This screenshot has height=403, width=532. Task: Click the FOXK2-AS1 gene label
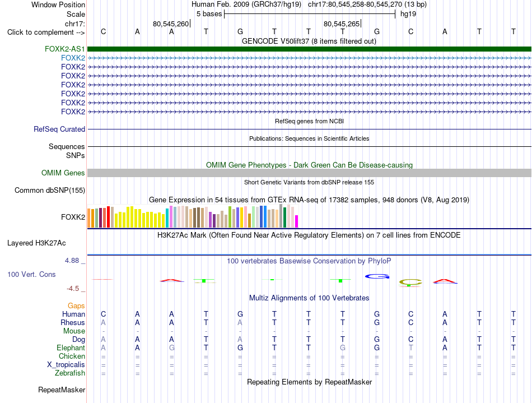(64, 49)
